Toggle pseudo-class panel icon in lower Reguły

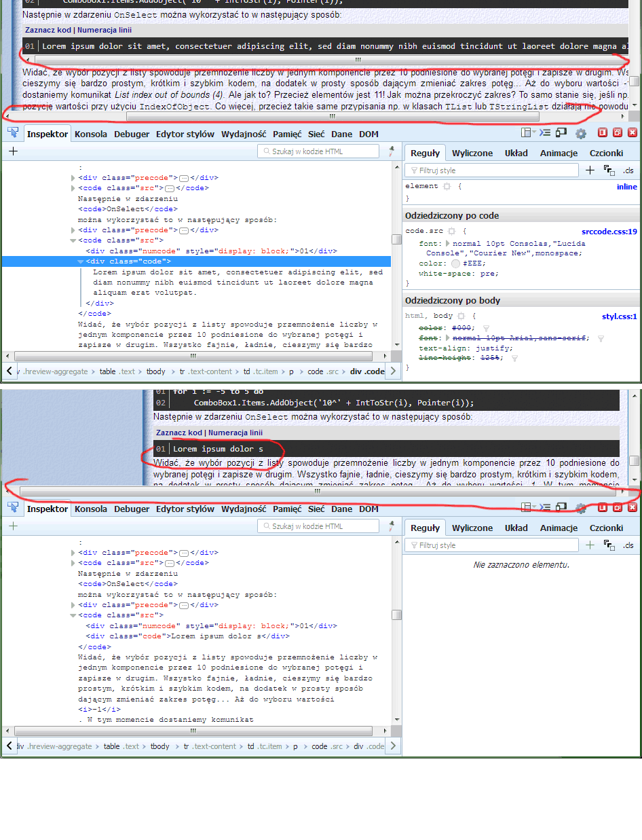pos(609,545)
